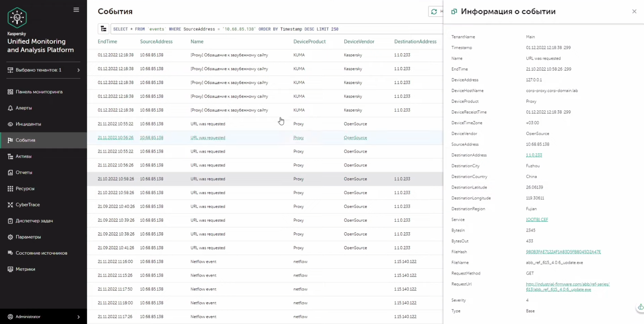644x324 pixels.
Task: Click the FileHash value link
Action: (563, 252)
